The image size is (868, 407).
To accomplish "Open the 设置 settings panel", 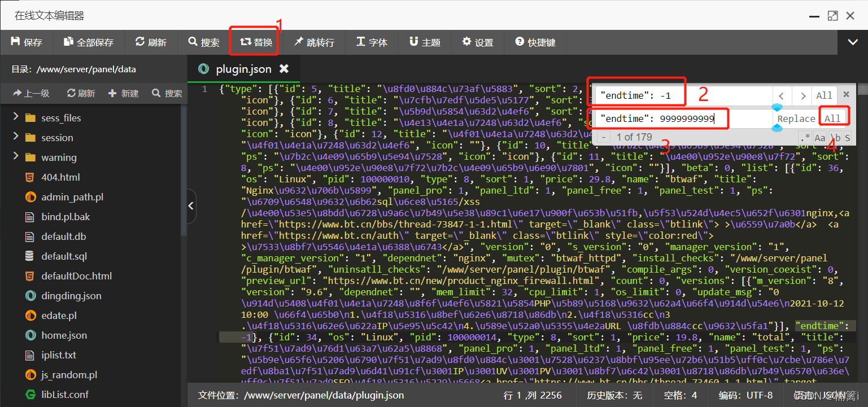I will [x=478, y=42].
